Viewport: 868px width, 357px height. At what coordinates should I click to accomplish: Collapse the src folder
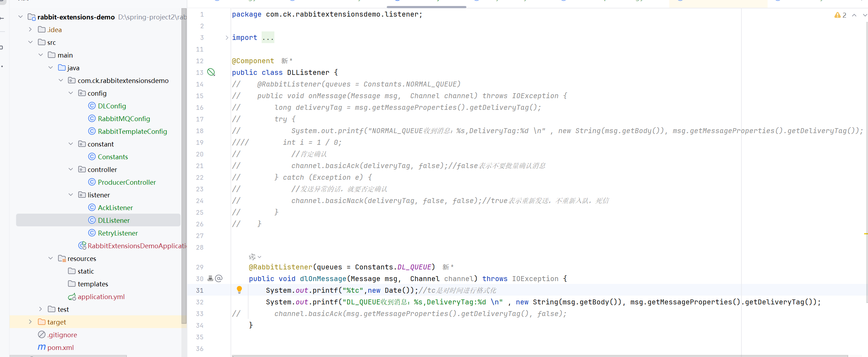(30, 42)
